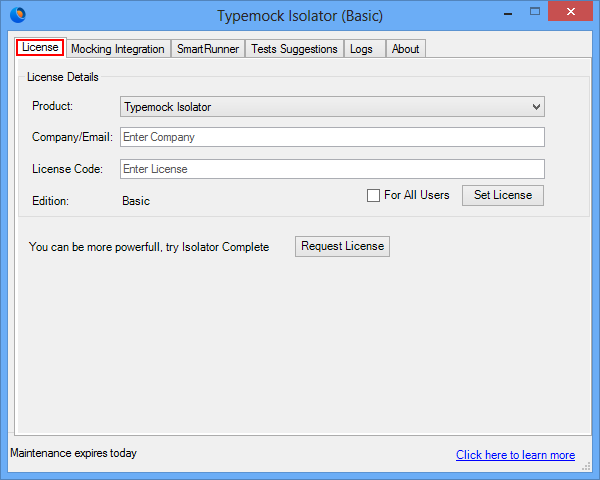Viewport: 600px width, 480px height.
Task: Open the About tab
Action: pos(406,49)
